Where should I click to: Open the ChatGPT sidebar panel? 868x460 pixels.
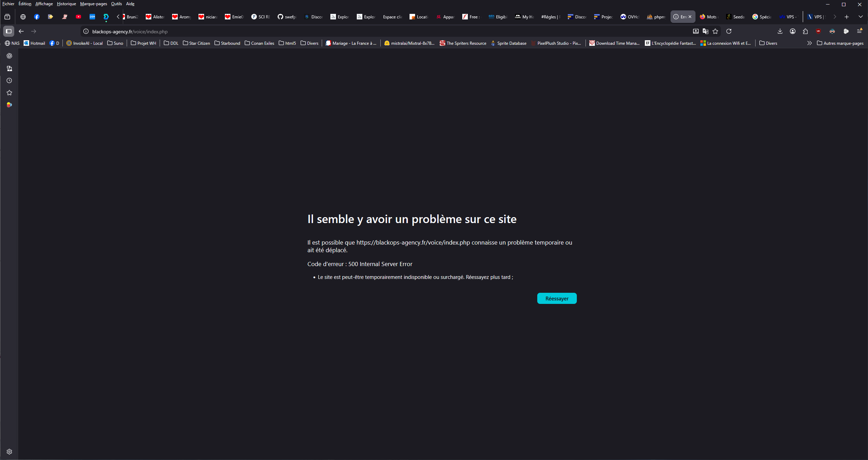(x=9, y=56)
